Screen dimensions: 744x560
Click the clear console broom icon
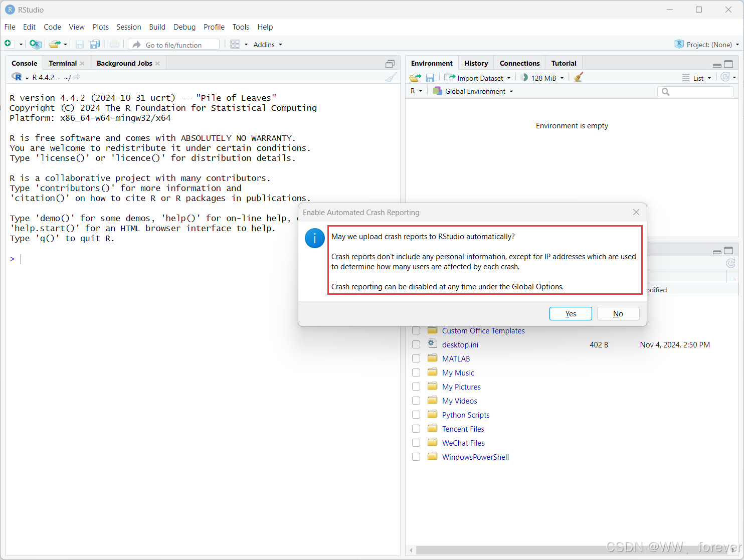coord(391,77)
